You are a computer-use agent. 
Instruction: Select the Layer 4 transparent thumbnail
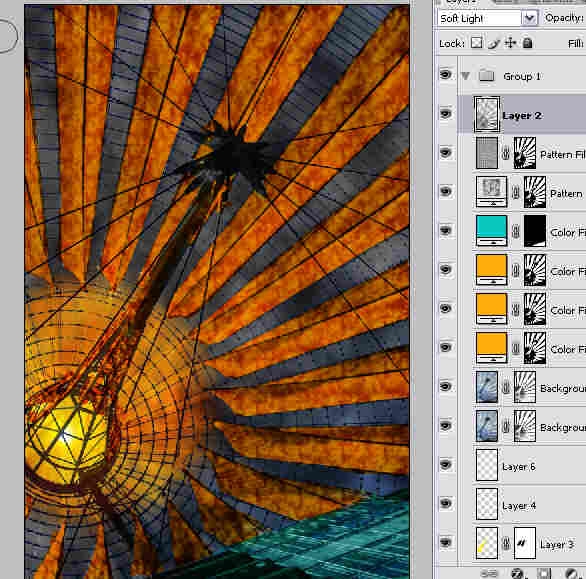click(x=487, y=504)
